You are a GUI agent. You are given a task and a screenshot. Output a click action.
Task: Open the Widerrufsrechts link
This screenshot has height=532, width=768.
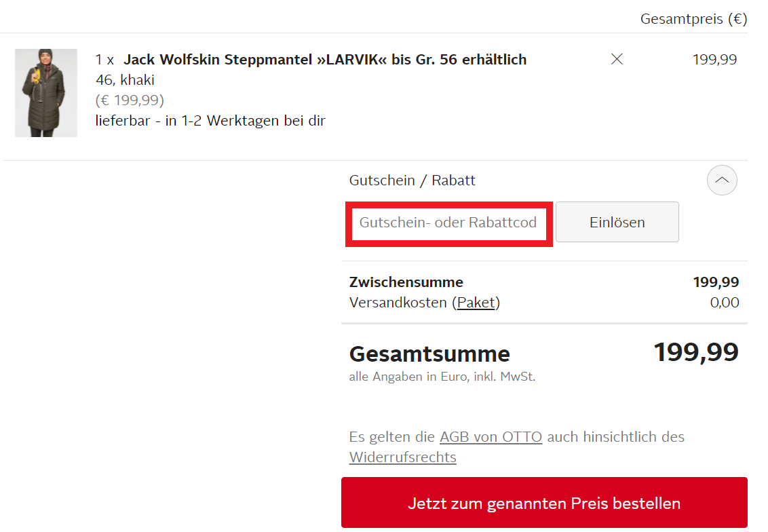[x=402, y=457]
